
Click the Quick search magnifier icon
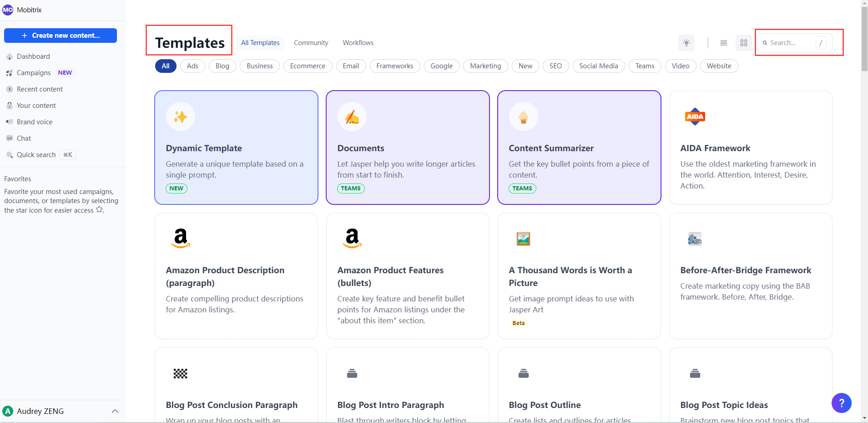9,155
